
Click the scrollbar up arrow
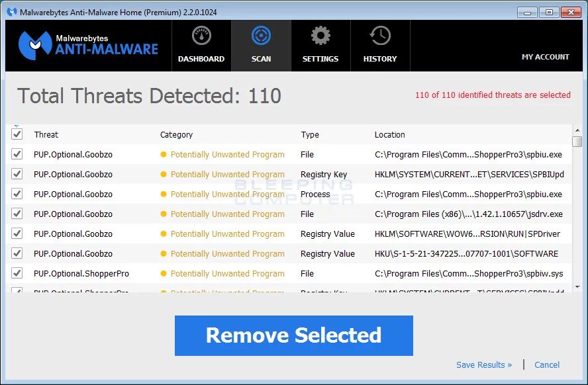click(x=577, y=130)
